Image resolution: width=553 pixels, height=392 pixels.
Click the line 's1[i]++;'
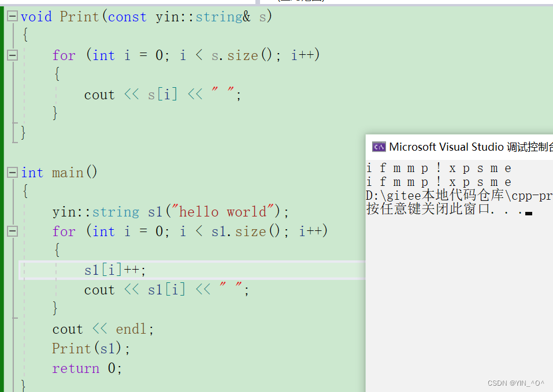(115, 270)
